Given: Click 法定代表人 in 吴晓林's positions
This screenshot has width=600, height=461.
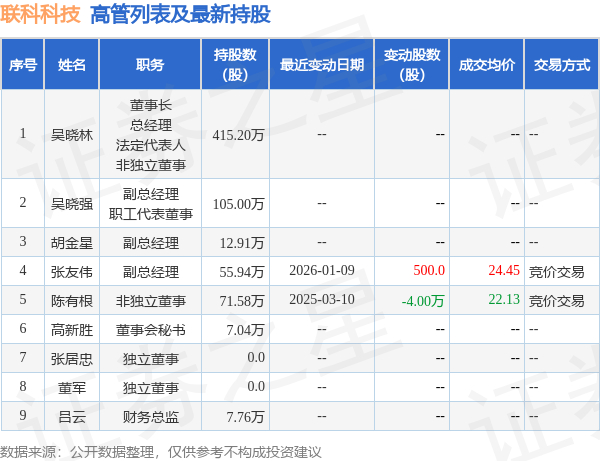Looking at the screenshot, I should click(x=151, y=145).
